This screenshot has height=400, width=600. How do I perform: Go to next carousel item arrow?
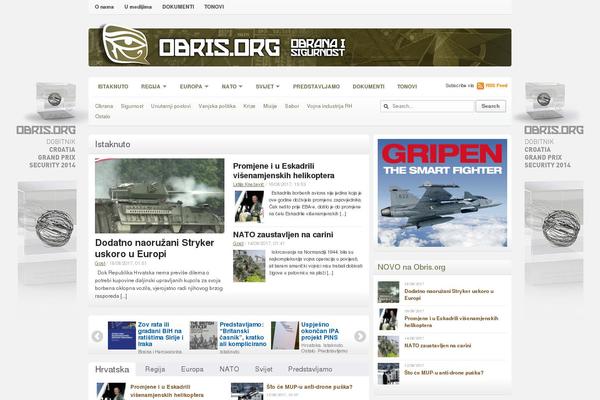click(360, 336)
